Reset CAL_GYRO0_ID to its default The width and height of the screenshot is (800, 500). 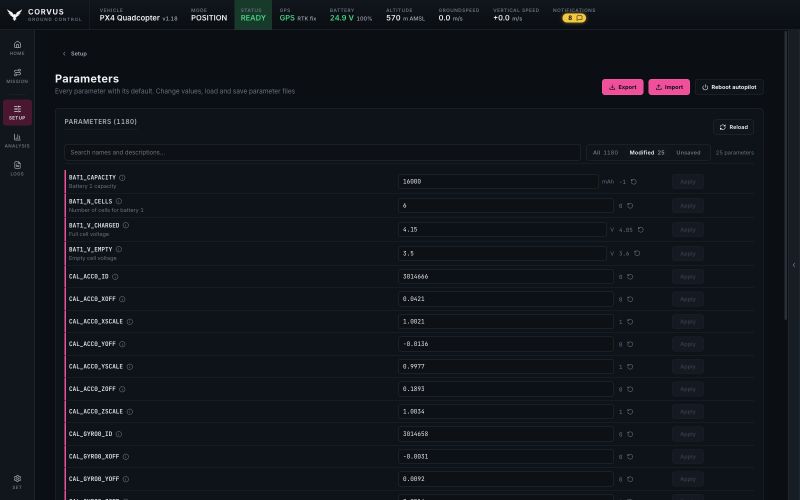630,434
